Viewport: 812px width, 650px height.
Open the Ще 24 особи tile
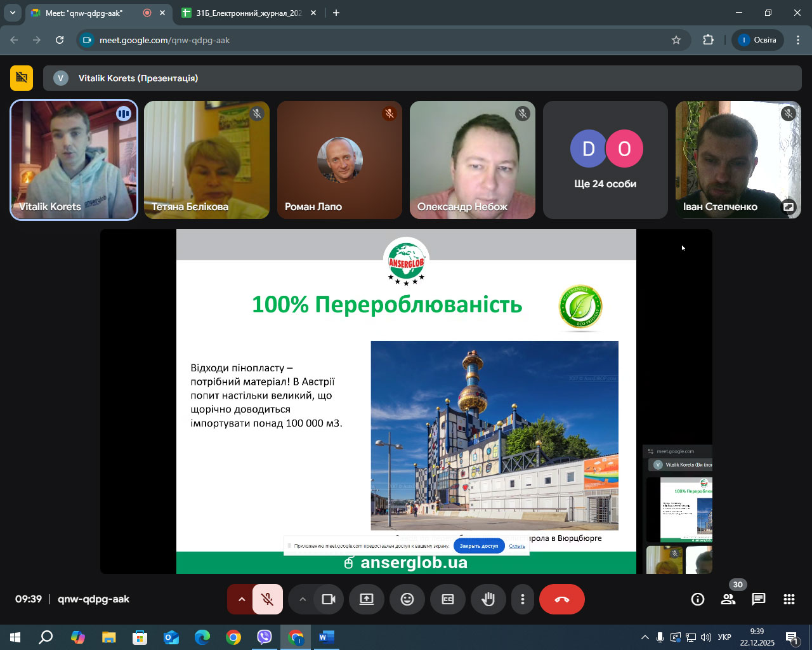[605, 160]
